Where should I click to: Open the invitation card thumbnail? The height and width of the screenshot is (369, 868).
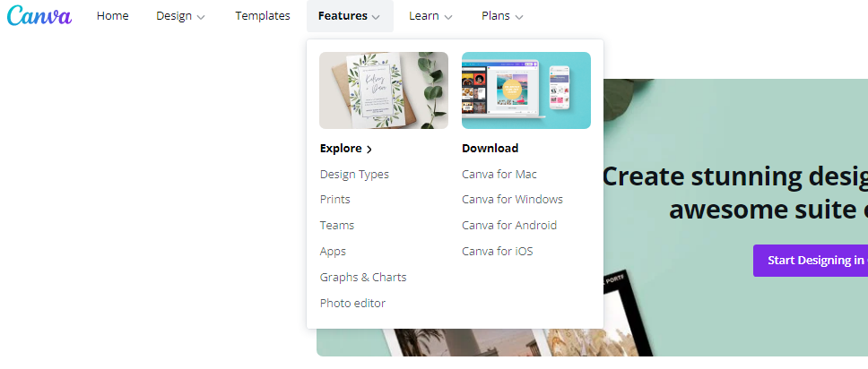click(384, 90)
